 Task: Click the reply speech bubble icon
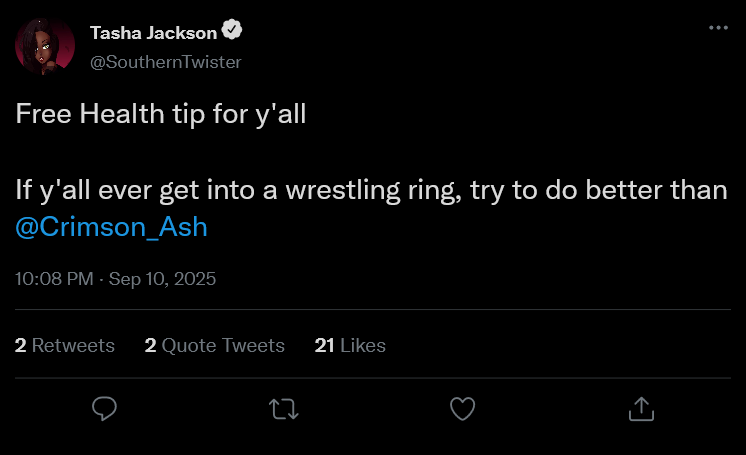click(104, 408)
